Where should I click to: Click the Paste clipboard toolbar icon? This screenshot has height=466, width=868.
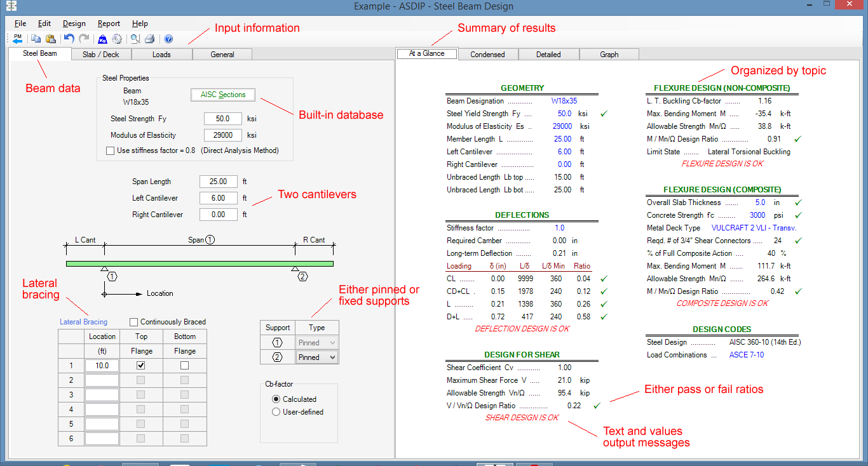(x=50, y=39)
